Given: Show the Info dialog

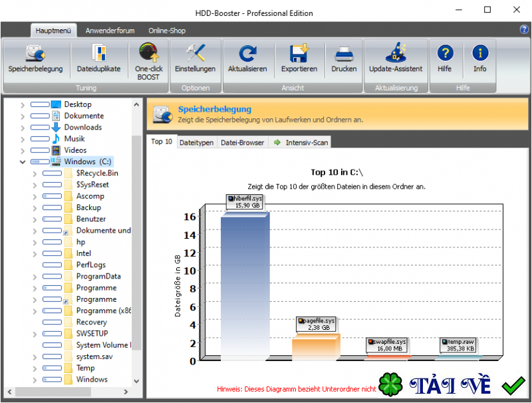Looking at the screenshot, I should coord(479,58).
